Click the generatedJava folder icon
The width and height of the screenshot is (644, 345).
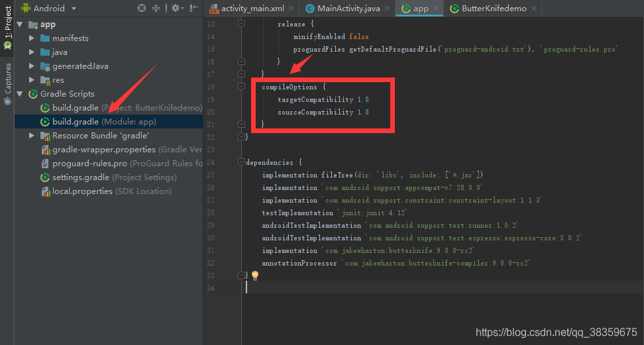point(45,66)
